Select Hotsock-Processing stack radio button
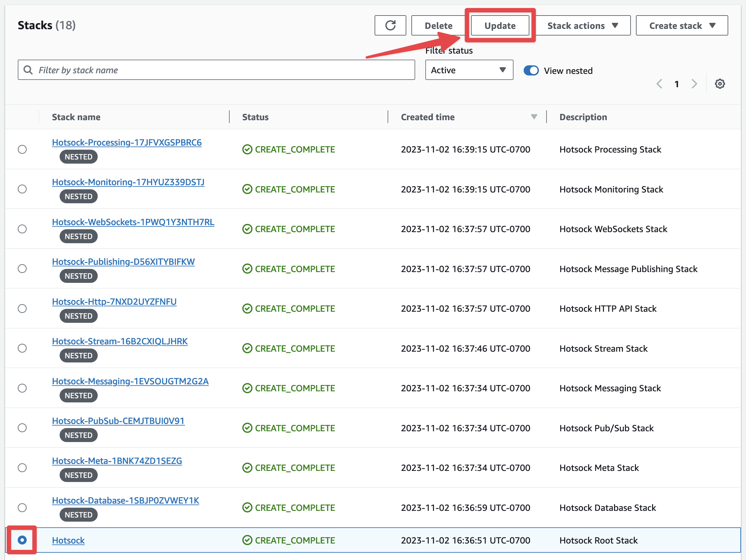This screenshot has width=746, height=560. click(x=22, y=149)
